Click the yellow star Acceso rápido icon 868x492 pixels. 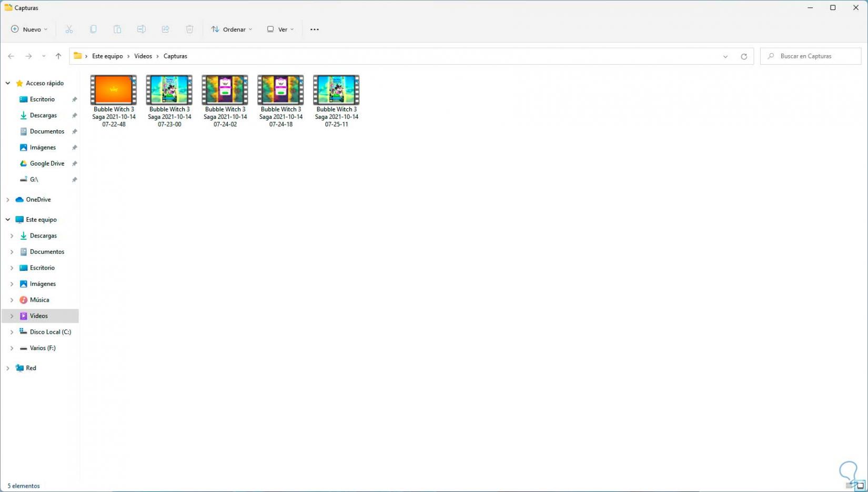pyautogui.click(x=19, y=83)
